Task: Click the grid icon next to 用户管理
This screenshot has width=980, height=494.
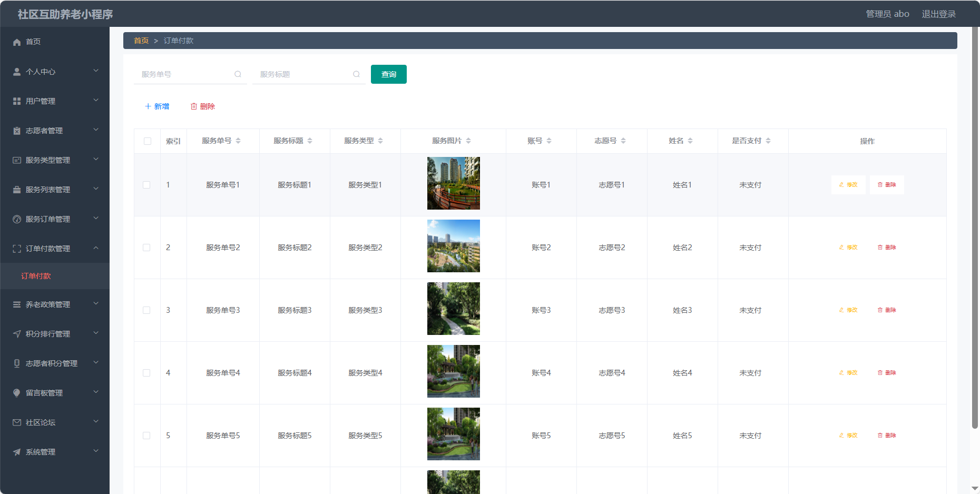Action: (x=17, y=101)
